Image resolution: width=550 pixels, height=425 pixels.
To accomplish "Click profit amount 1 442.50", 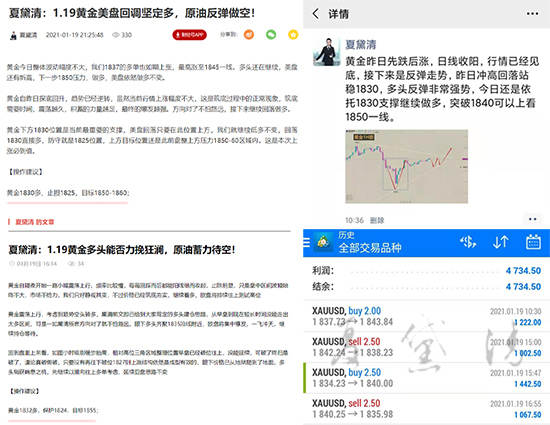I will 528,384.
